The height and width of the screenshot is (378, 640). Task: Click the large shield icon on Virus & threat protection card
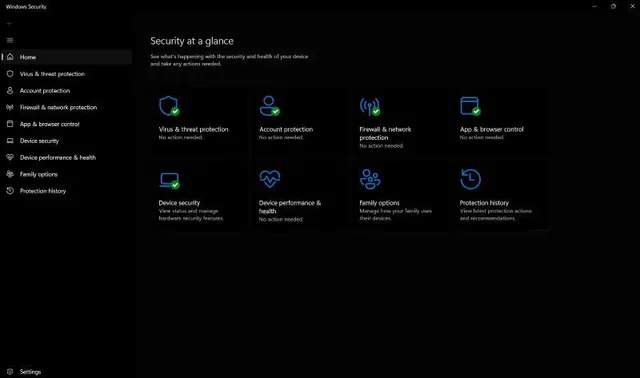pyautogui.click(x=169, y=106)
